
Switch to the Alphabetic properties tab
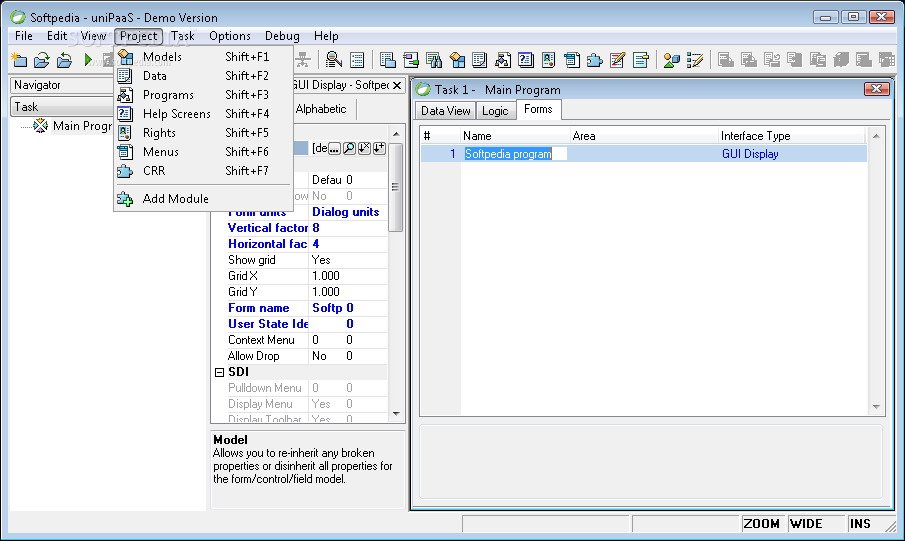[321, 109]
